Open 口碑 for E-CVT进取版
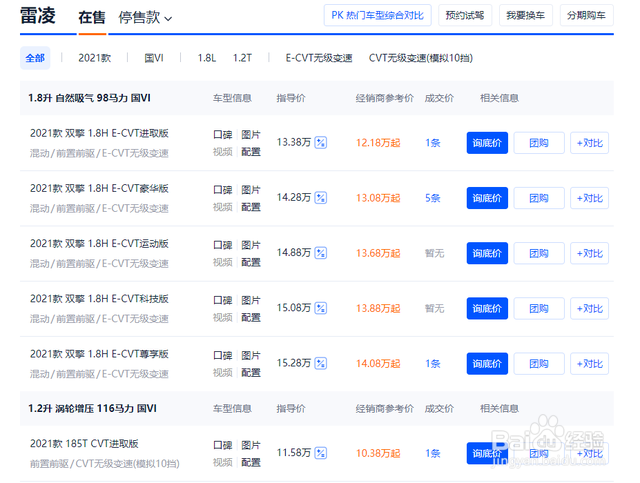This screenshot has height=483, width=640. pos(223,135)
